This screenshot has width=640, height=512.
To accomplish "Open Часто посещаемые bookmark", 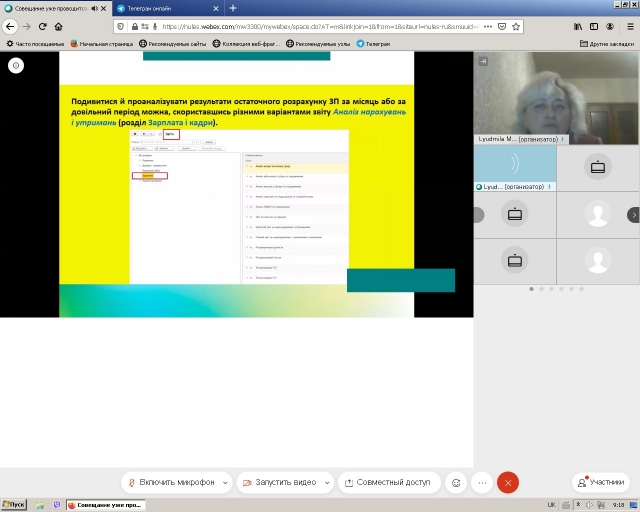I will point(35,44).
